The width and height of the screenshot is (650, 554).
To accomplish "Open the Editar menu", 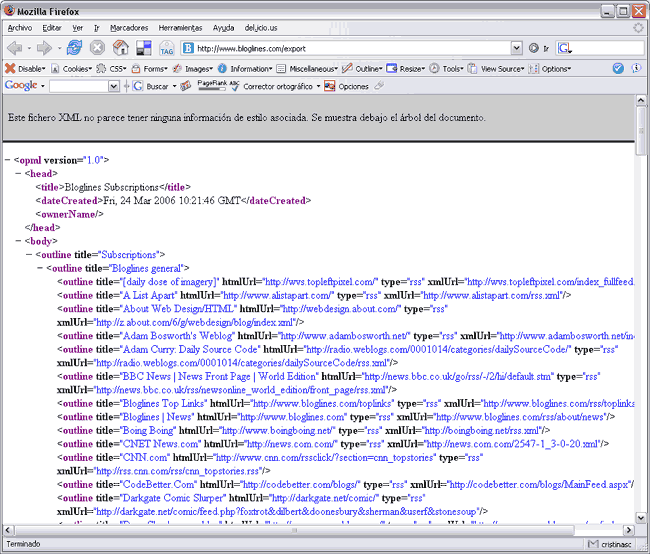I will tap(52, 28).
